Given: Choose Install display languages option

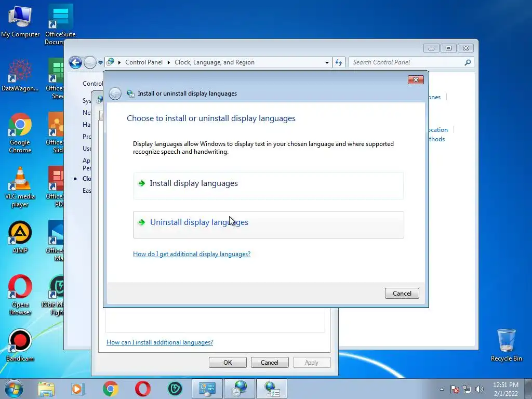Looking at the screenshot, I should point(269,185).
